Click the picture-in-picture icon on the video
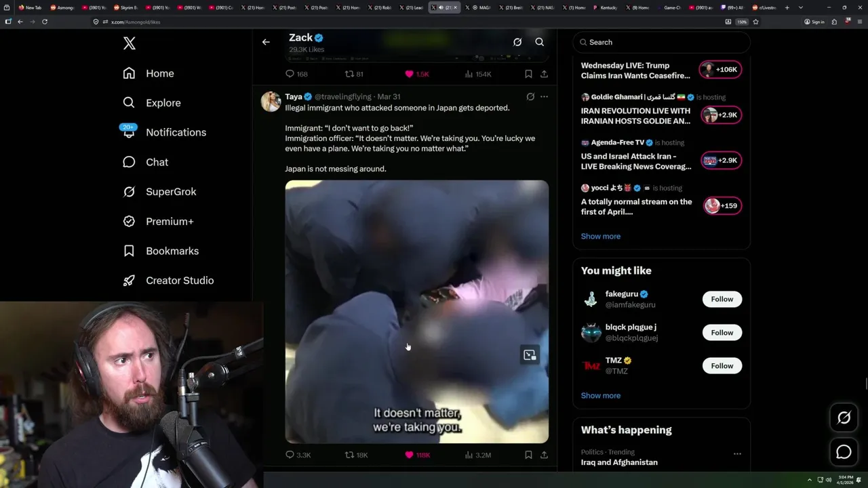Viewport: 868px width, 488px height. [x=530, y=355]
